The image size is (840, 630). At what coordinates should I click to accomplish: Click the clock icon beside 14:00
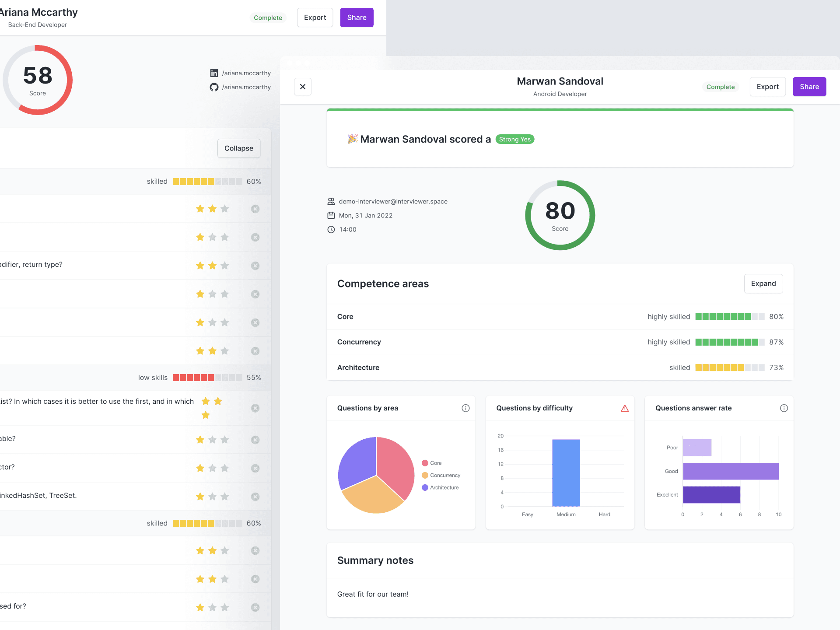331,230
